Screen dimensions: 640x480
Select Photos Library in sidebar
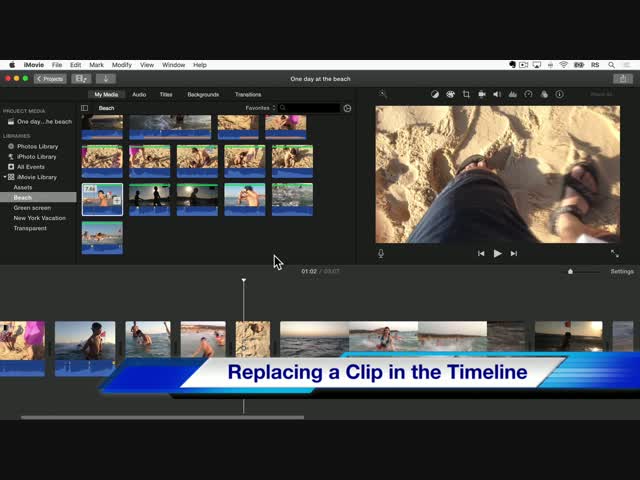click(38, 147)
